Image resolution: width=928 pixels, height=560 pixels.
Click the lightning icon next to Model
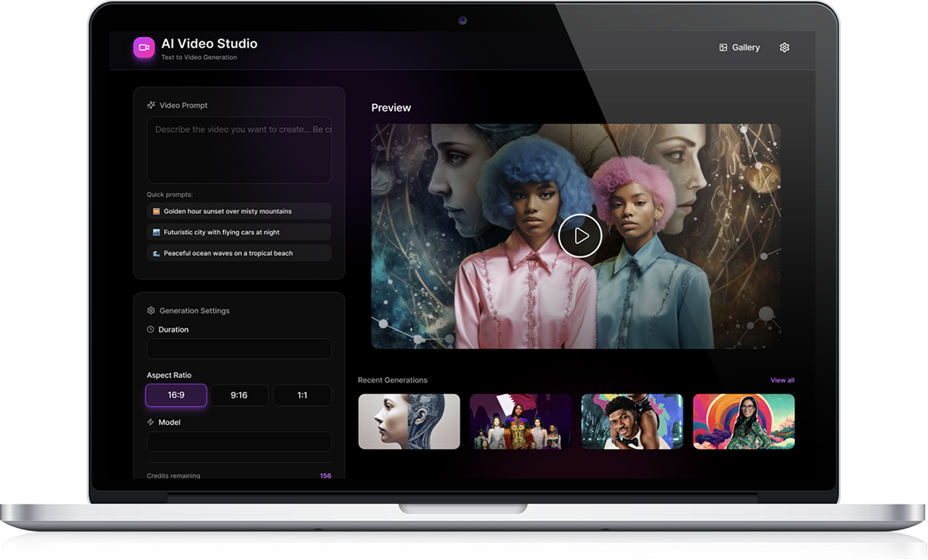151,422
